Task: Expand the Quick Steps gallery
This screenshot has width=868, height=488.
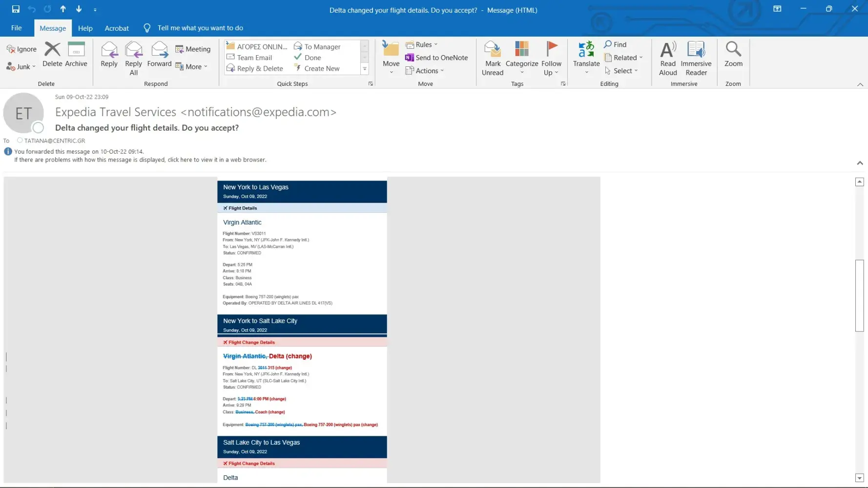Action: pos(364,69)
